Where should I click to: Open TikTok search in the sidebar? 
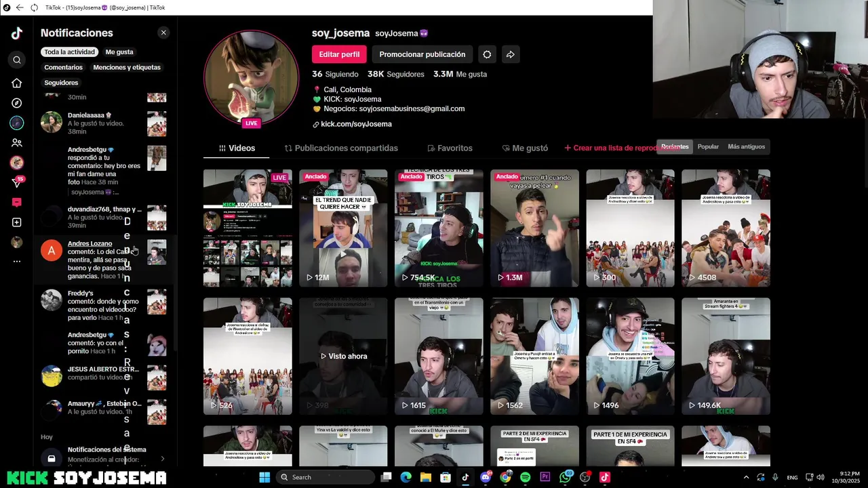(x=17, y=60)
